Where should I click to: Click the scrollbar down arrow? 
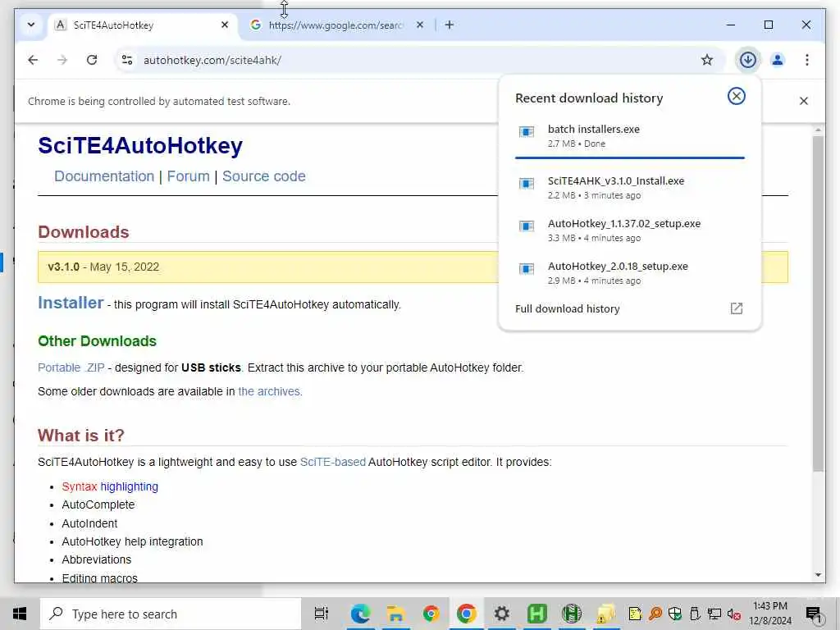818,575
